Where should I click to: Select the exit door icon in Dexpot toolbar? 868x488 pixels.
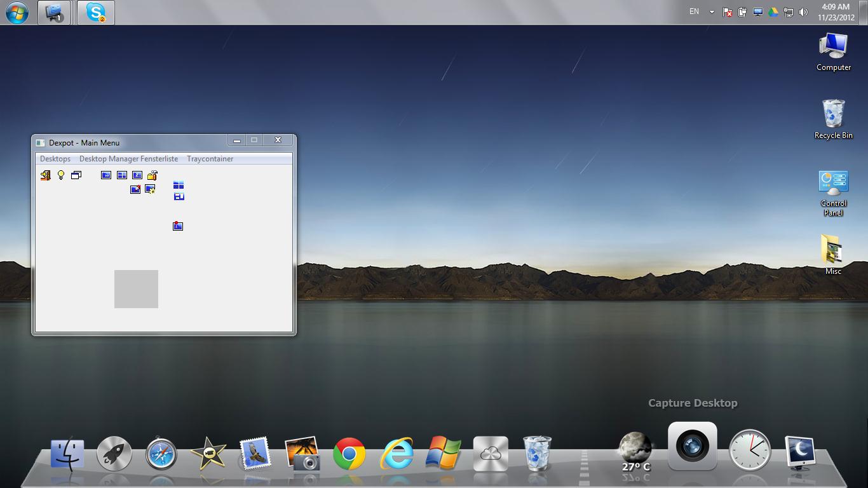coord(45,175)
